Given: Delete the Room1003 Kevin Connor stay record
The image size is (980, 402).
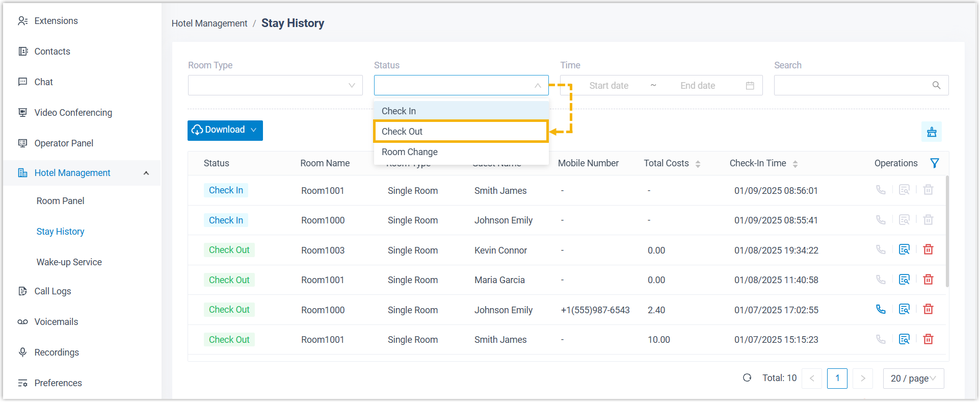Looking at the screenshot, I should pos(928,249).
